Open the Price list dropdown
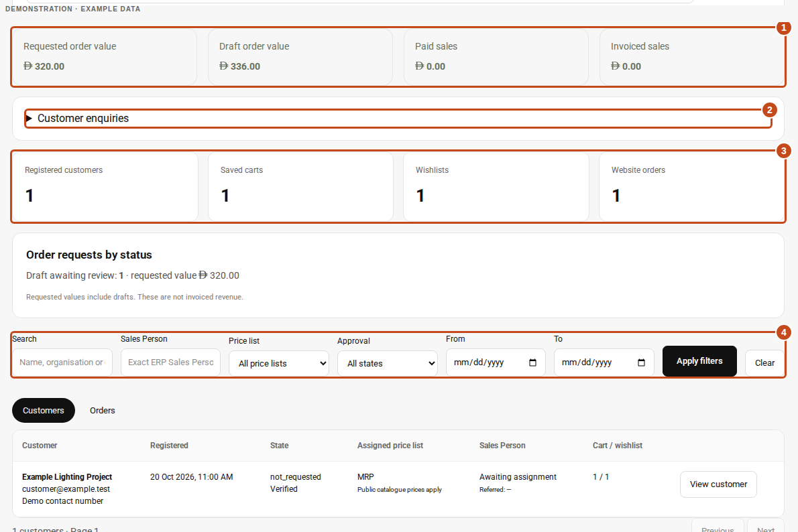 pos(279,363)
